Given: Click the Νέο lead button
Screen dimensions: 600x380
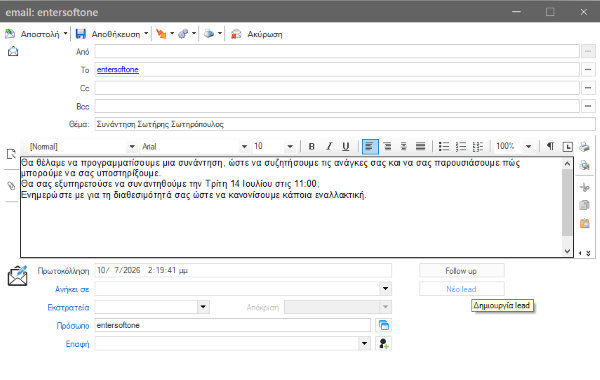Looking at the screenshot, I should (x=461, y=289).
